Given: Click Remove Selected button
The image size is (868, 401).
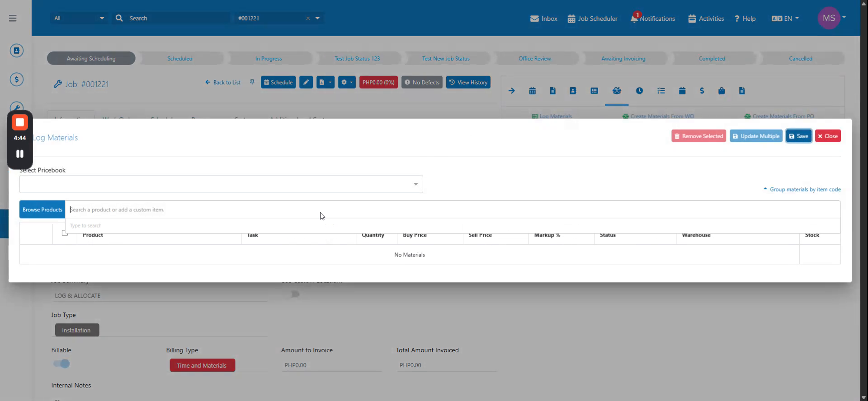Looking at the screenshot, I should tap(698, 136).
